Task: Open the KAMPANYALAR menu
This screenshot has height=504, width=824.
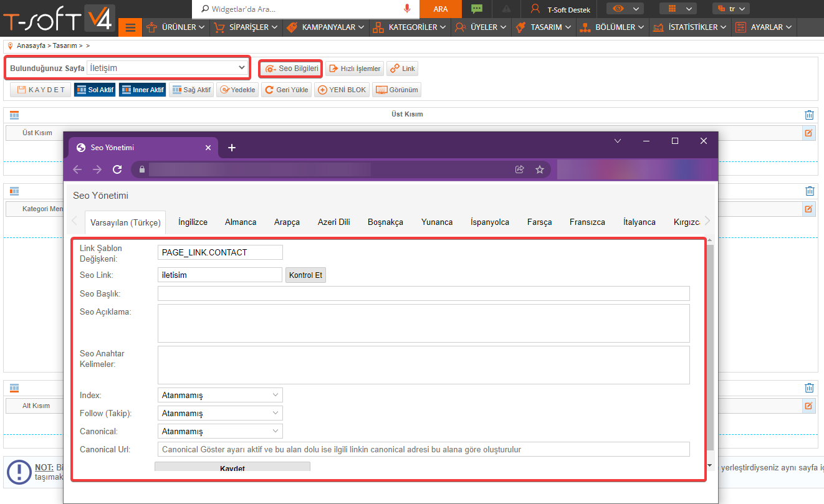Action: click(x=325, y=27)
